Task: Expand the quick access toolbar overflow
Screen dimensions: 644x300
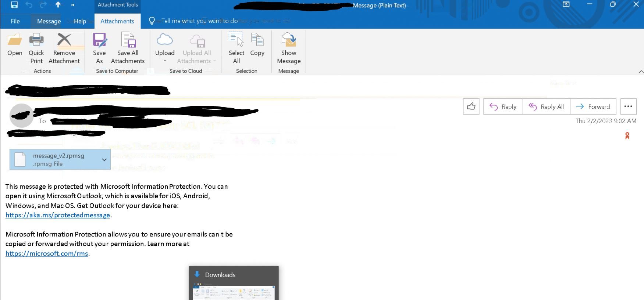Action: click(x=73, y=5)
